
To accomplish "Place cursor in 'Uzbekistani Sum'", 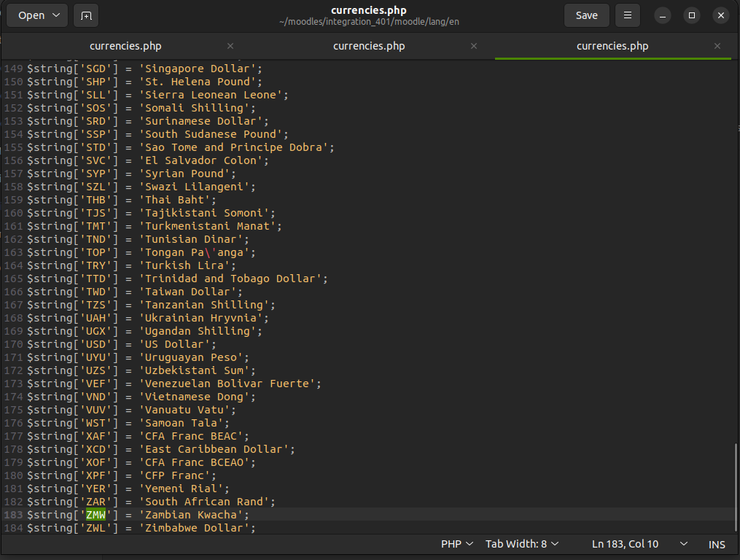I will point(194,371).
